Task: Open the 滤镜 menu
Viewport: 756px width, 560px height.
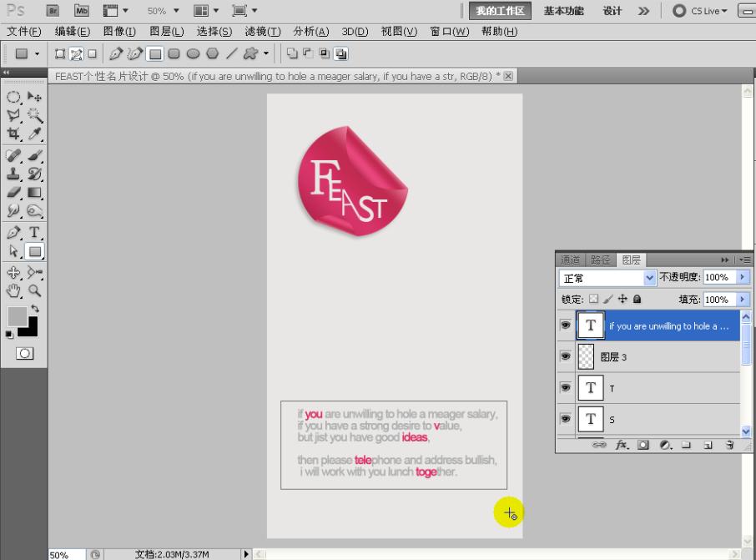Action: pyautogui.click(x=261, y=32)
